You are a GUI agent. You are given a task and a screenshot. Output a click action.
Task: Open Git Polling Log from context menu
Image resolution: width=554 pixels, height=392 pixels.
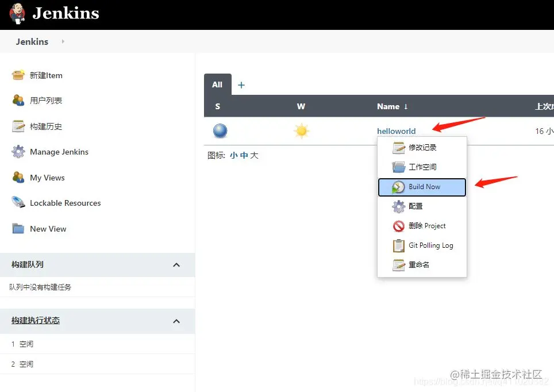422,245
